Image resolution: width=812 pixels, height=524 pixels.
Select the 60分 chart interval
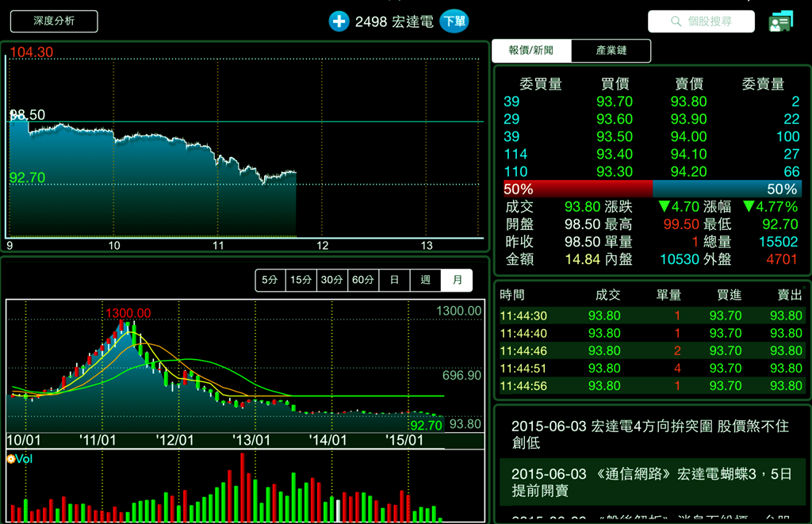(363, 281)
